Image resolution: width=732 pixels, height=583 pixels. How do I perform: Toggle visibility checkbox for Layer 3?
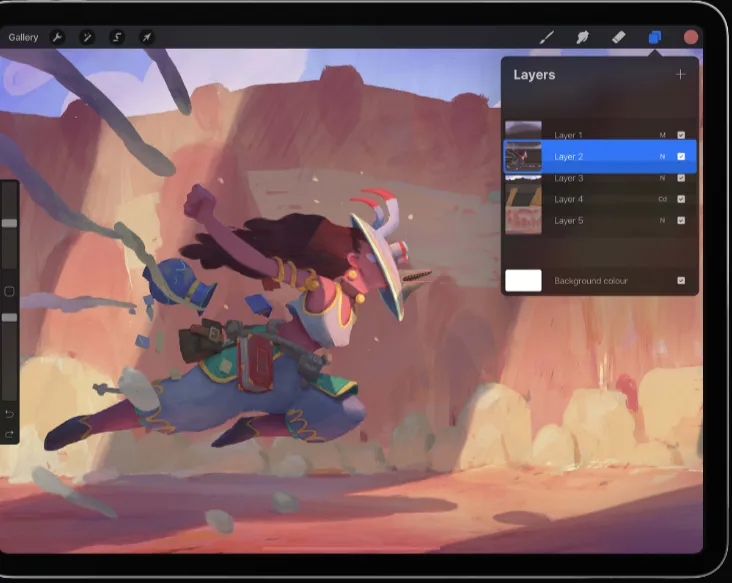pyautogui.click(x=681, y=178)
